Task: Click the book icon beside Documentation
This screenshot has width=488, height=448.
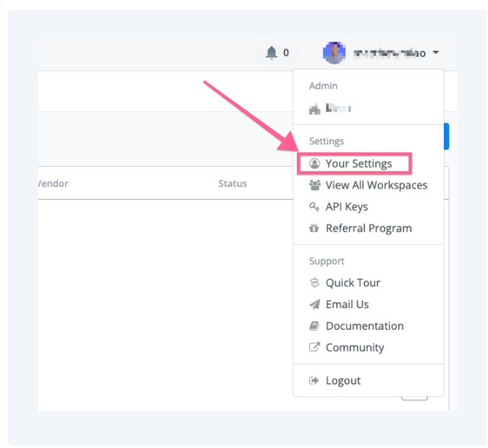Action: 314,326
